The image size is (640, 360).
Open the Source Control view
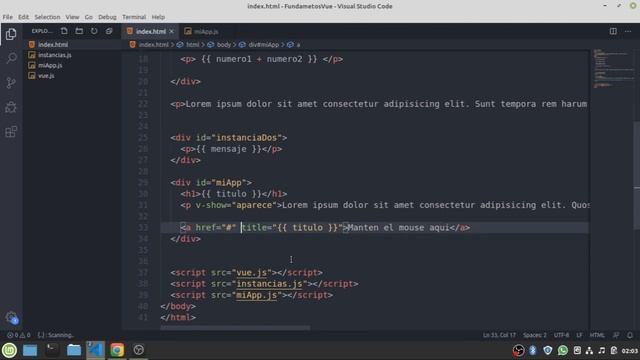point(11,83)
